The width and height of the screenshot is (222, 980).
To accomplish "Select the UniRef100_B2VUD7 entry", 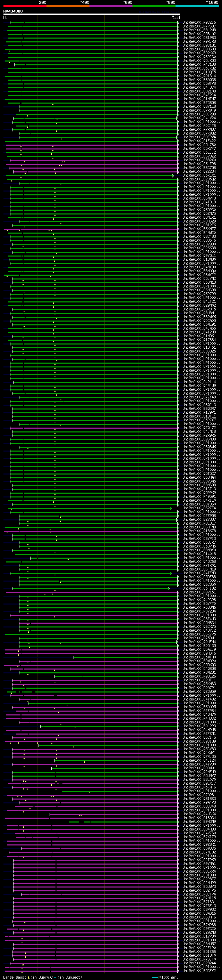I will (199, 519).
